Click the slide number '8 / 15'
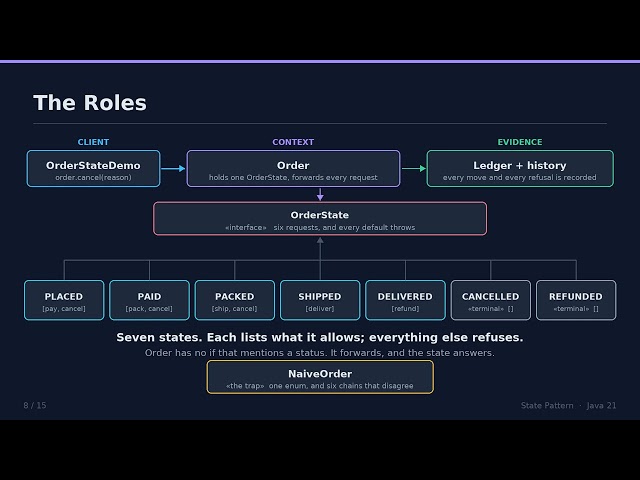The height and width of the screenshot is (480, 640). tap(35, 405)
